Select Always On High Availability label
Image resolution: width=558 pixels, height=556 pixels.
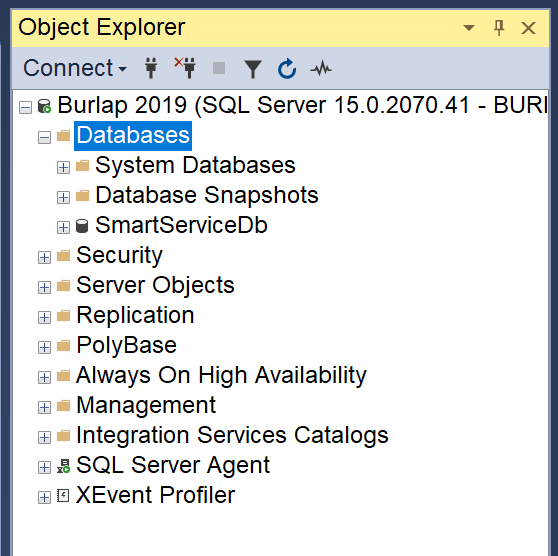pos(221,376)
